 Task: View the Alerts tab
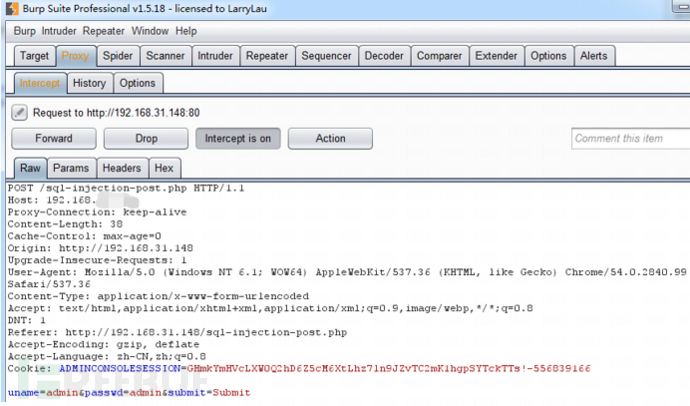[x=594, y=56]
